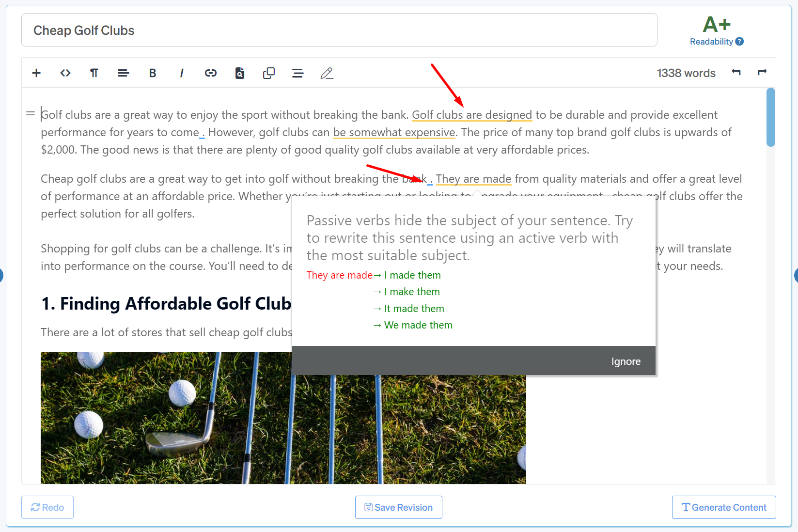Click the editor vertical scrollbar thumb
Viewport: 798px width, 532px height.
tap(771, 117)
